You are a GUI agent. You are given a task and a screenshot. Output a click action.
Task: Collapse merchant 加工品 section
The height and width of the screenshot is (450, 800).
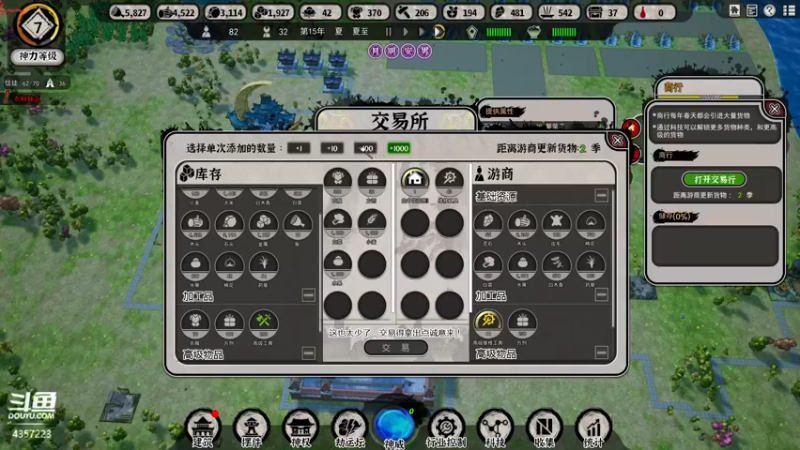602,294
